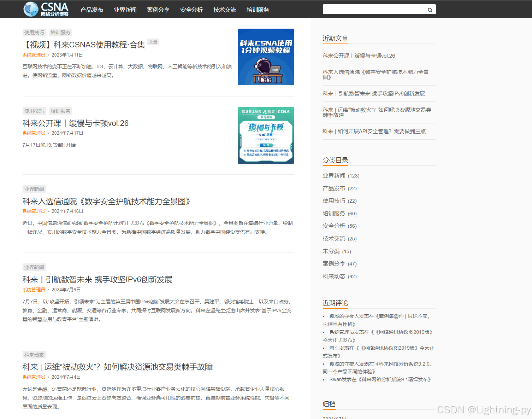The height and width of the screenshot is (419, 532).
Task: Click 业界新闻 tag above 信通院 post
Action: 34,189
